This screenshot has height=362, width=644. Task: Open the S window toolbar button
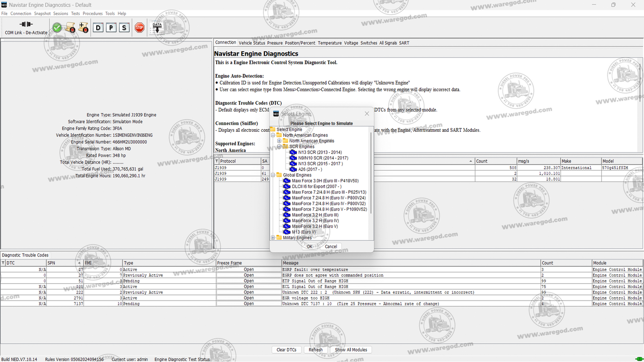click(124, 28)
